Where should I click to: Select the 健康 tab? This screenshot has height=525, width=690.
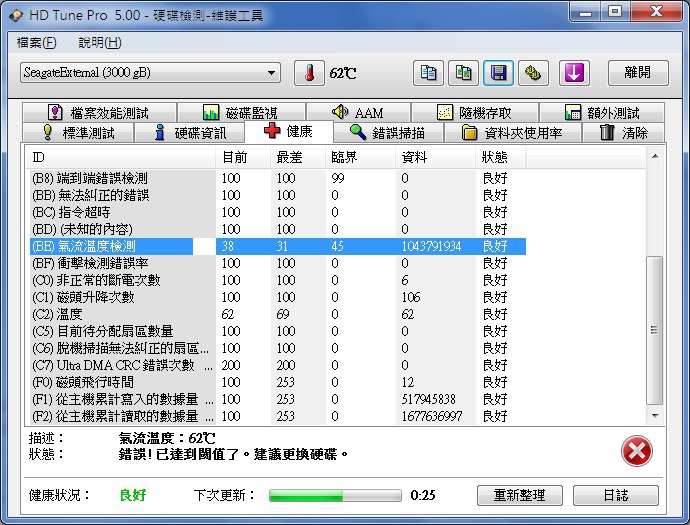289,131
